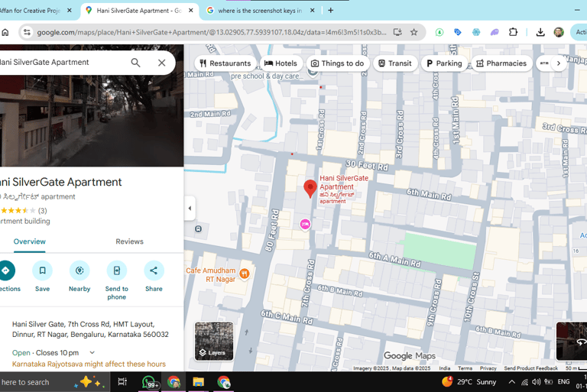Open the site information icon in address bar
This screenshot has height=392, width=587.
(x=27, y=32)
